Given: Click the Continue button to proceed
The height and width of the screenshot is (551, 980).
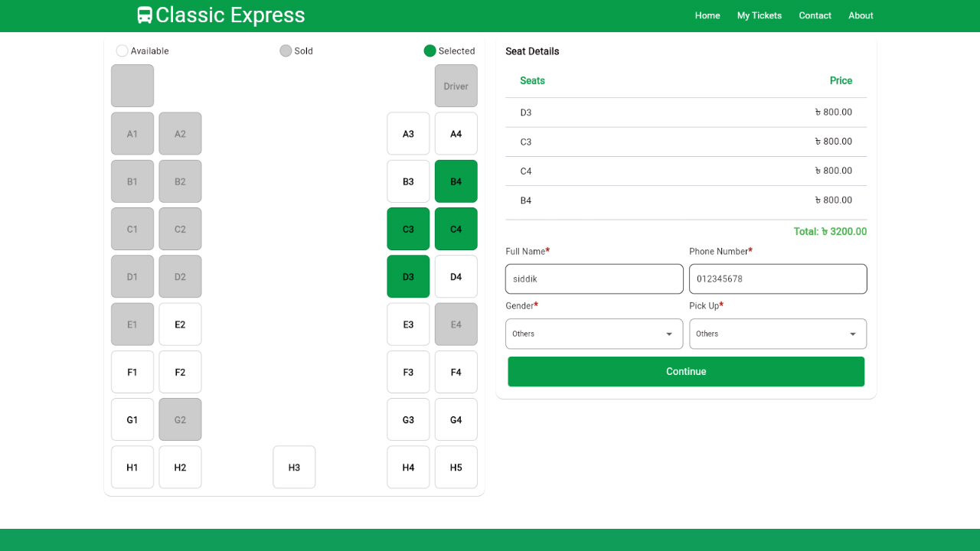Looking at the screenshot, I should pos(686,371).
